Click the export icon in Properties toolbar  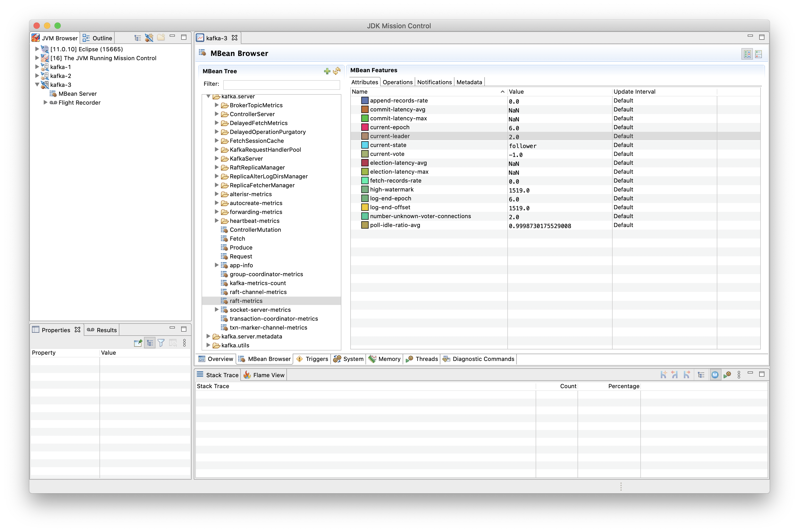(138, 343)
